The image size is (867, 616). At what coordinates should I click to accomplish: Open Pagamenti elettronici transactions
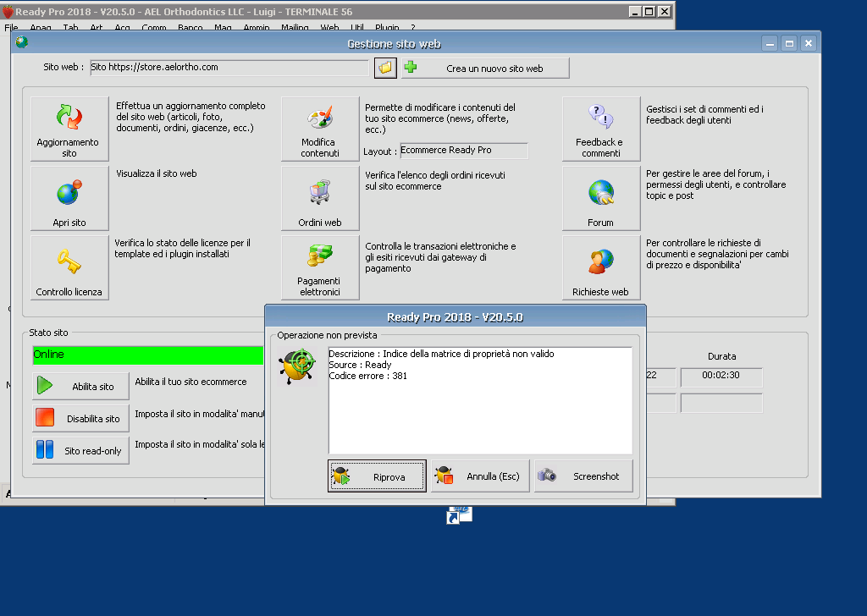(x=320, y=268)
